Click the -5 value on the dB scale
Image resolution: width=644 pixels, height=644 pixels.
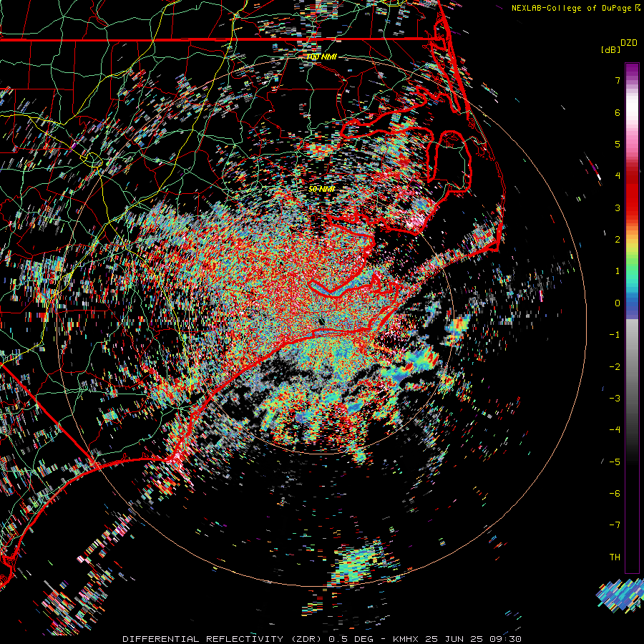(615, 462)
